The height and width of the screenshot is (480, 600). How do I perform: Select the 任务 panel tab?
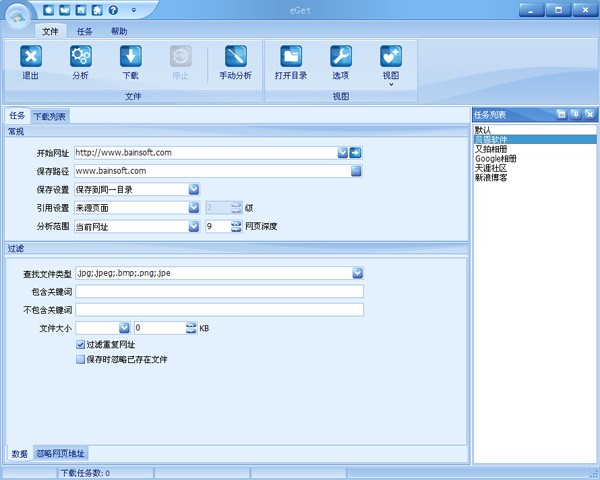[17, 116]
